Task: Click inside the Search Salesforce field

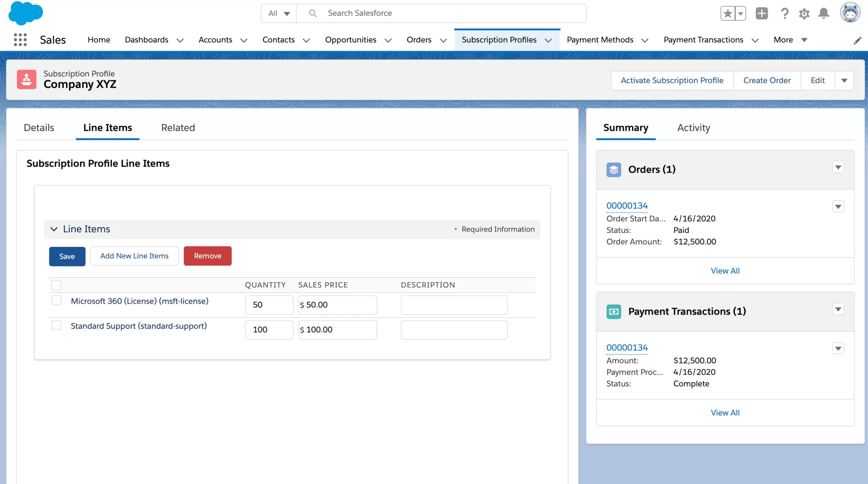Action: [x=407, y=13]
